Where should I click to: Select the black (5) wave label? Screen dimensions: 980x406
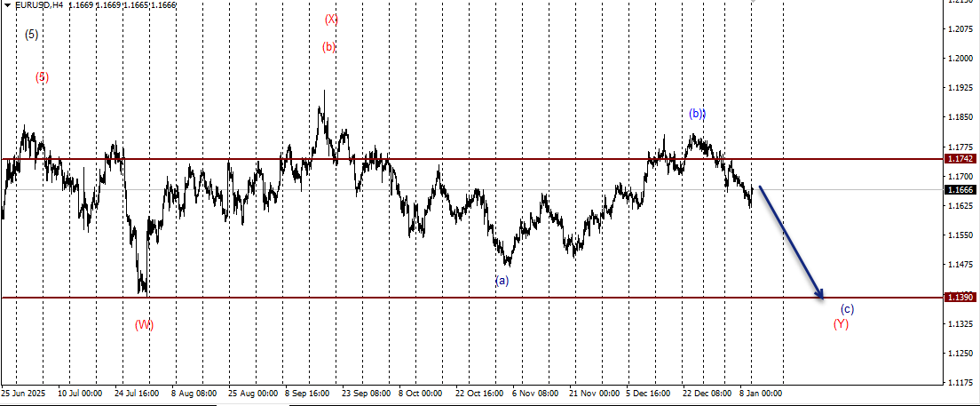(31, 35)
